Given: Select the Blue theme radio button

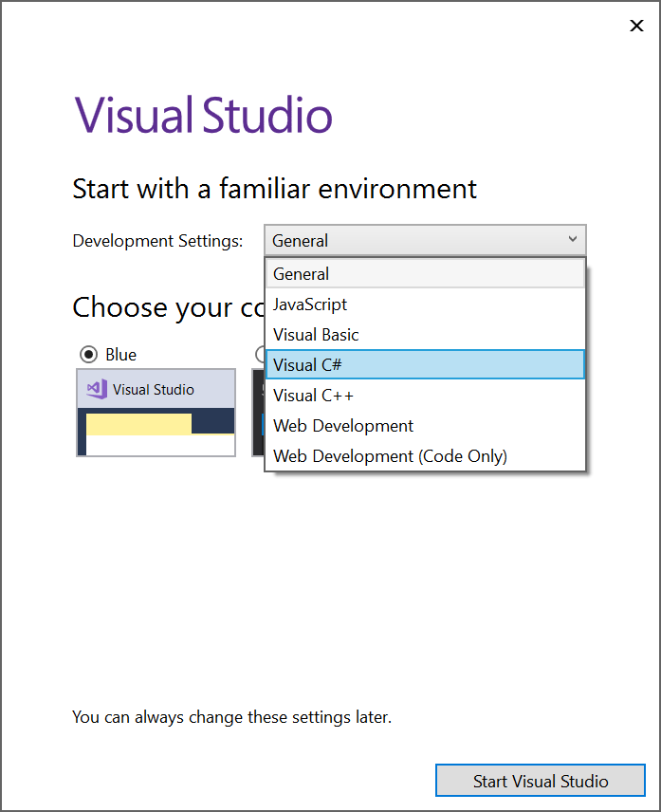Looking at the screenshot, I should 88,354.
